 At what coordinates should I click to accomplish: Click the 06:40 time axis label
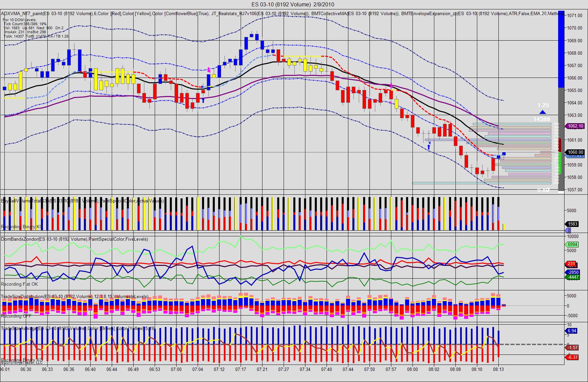[90, 369]
